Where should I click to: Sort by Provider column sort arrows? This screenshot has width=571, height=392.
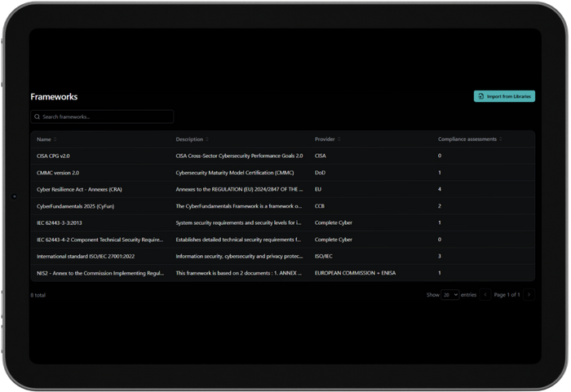point(339,139)
